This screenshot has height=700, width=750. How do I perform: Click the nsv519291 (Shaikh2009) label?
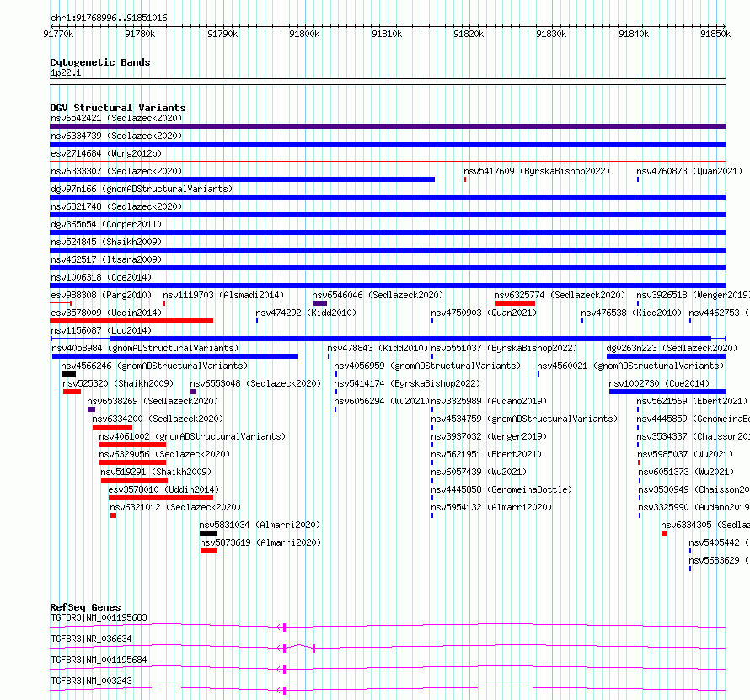(x=156, y=472)
